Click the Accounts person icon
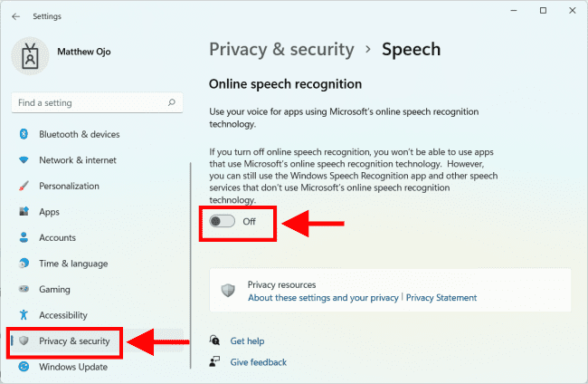The width and height of the screenshot is (588, 384). click(x=24, y=238)
